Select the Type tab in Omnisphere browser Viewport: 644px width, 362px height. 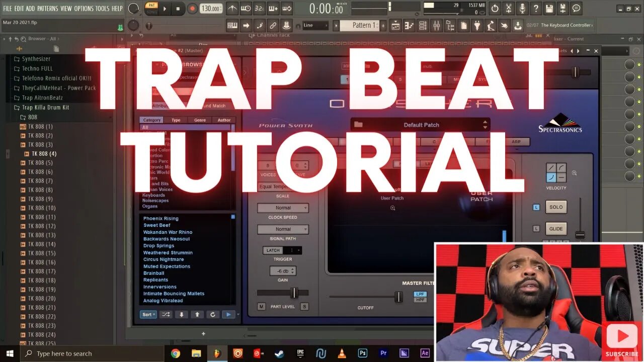[x=176, y=120]
